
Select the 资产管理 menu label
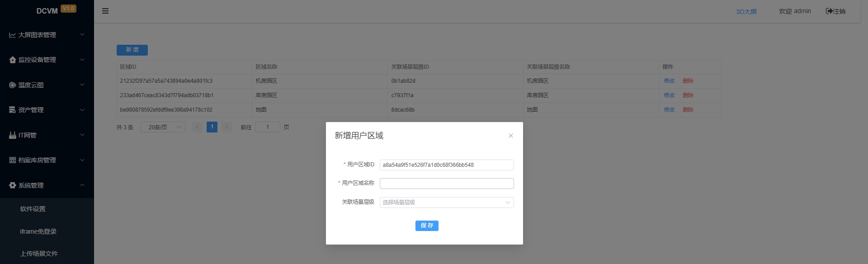pyautogui.click(x=31, y=110)
